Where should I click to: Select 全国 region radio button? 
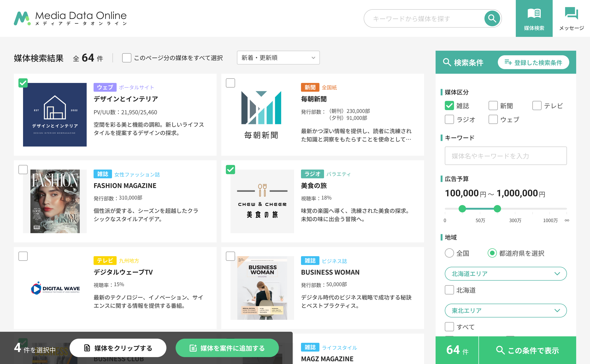pyautogui.click(x=449, y=253)
